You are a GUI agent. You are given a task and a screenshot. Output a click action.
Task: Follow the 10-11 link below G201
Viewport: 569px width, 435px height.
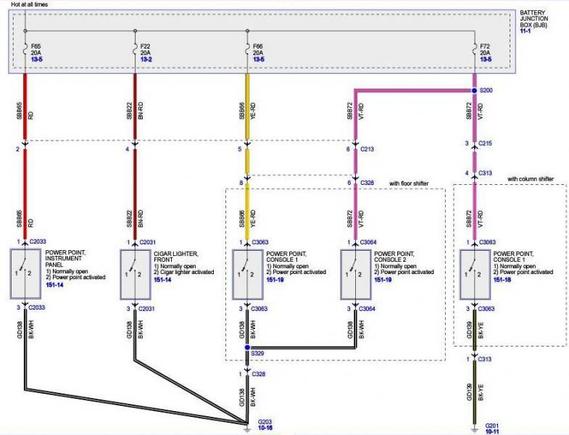point(493,432)
